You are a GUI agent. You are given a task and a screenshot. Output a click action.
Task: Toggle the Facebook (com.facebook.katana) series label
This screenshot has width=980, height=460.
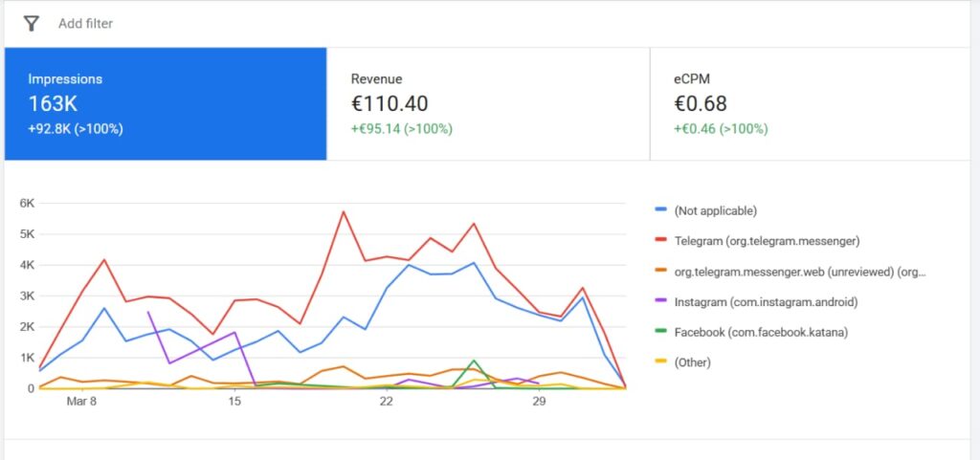pyautogui.click(x=760, y=332)
